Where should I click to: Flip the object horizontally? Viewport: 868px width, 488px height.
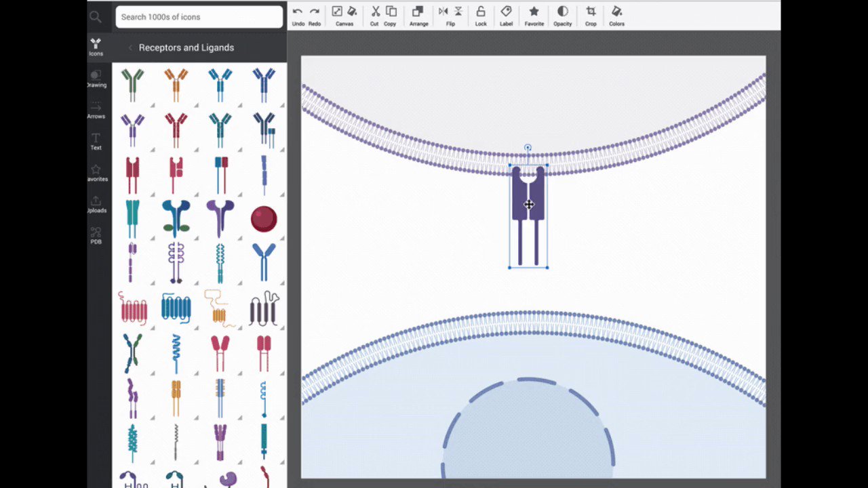click(x=443, y=12)
